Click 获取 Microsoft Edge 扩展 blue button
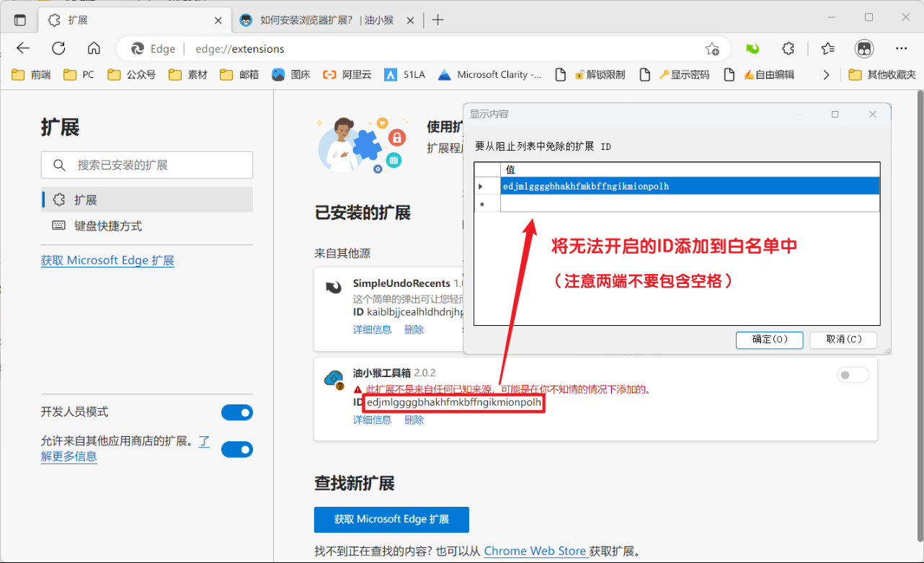This screenshot has height=563, width=924. click(x=391, y=519)
